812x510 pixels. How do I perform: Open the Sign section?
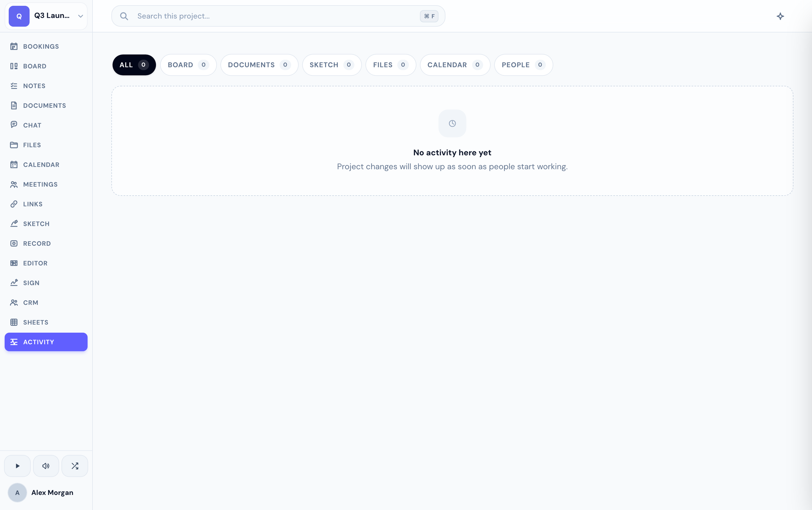[46, 283]
